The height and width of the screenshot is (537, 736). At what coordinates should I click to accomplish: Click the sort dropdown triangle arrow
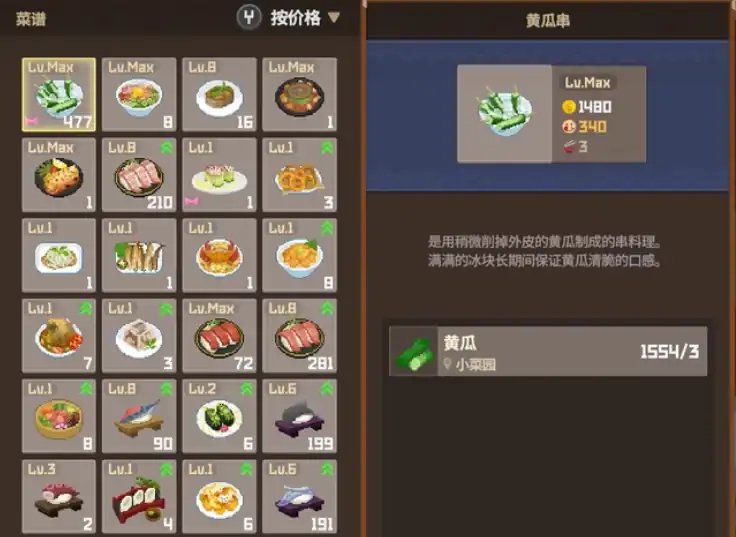(334, 17)
